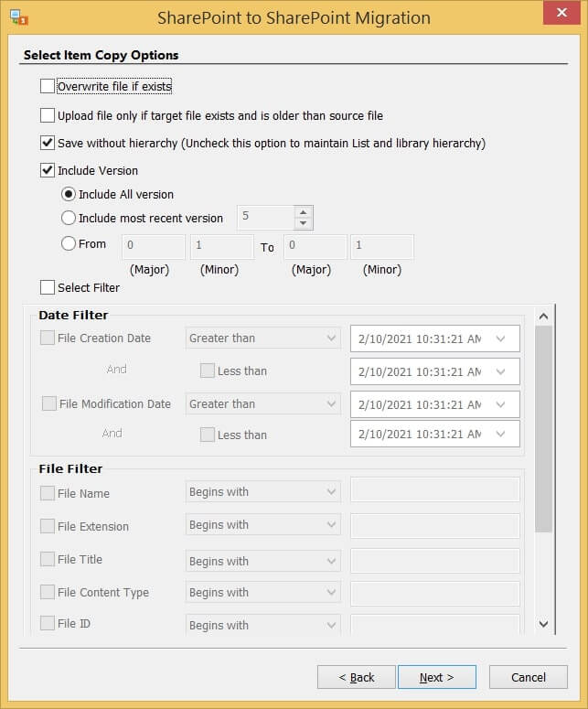Open File Creation Date less-than date picker
Image resolution: width=588 pixels, height=709 pixels.
[x=434, y=371]
